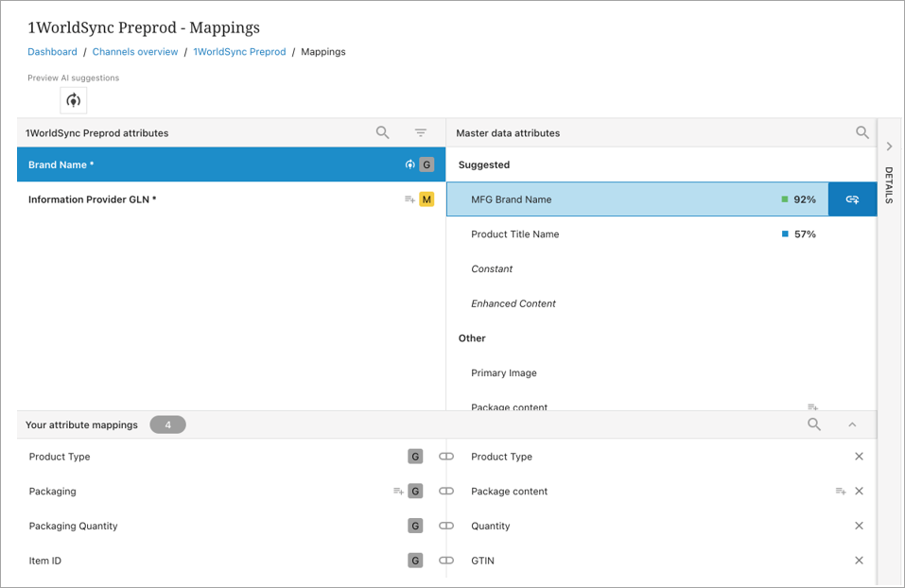
Task: Toggle the link for Packaging Quantity mapping
Action: coord(446,526)
